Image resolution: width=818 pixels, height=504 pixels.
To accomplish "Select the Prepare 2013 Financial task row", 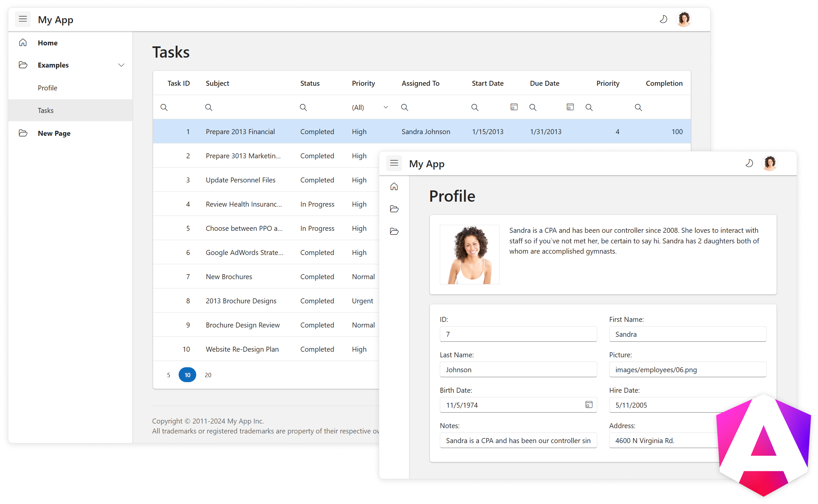I will 240,131.
